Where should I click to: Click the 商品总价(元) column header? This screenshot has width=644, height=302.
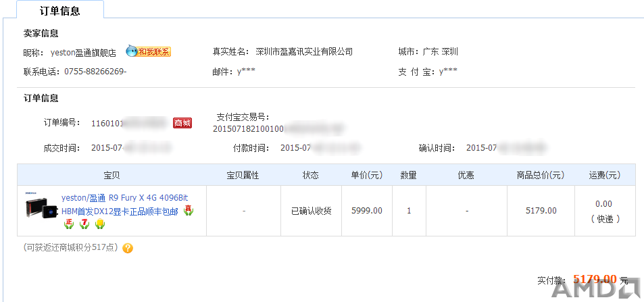[541, 176]
